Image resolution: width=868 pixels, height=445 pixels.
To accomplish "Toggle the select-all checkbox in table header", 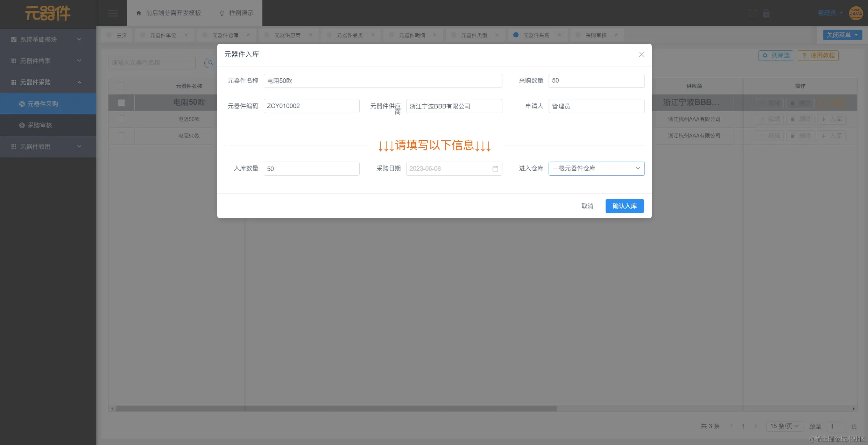I will point(121,86).
